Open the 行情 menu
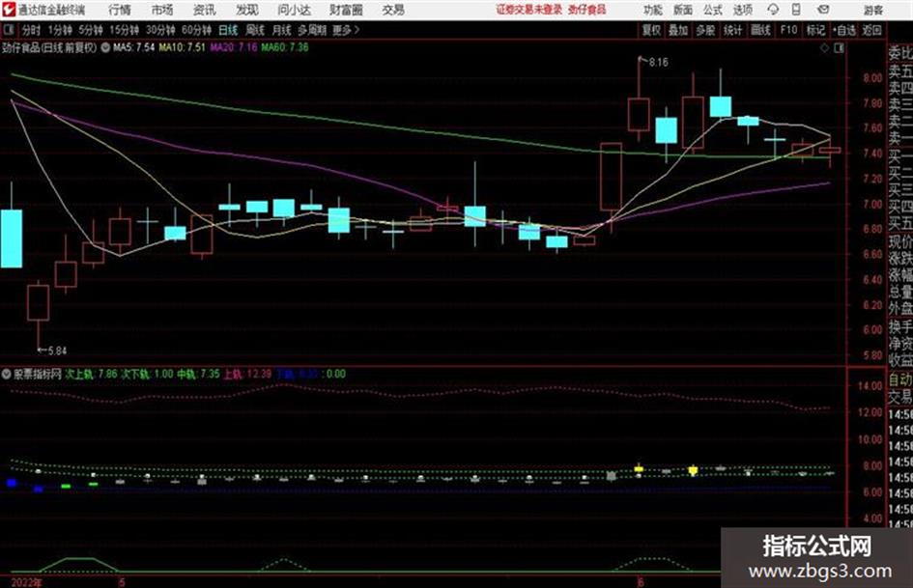Image resolution: width=913 pixels, height=588 pixels. tap(120, 10)
